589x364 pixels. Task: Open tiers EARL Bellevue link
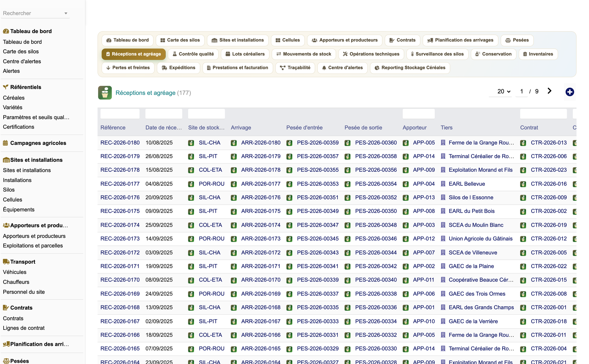pyautogui.click(x=467, y=184)
